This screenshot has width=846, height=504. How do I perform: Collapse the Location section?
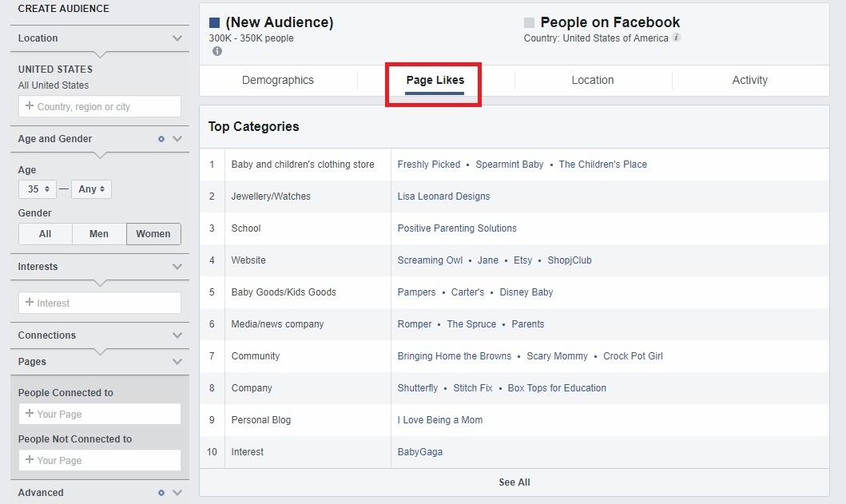(x=177, y=38)
